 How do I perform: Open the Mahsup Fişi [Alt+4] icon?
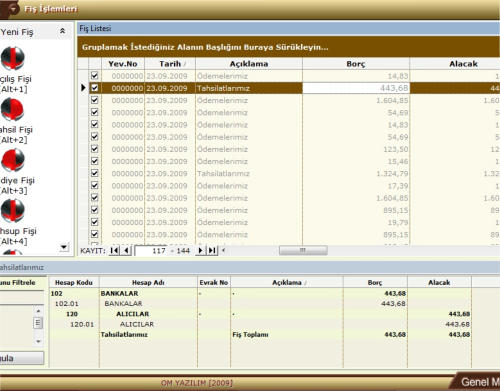tap(13, 211)
